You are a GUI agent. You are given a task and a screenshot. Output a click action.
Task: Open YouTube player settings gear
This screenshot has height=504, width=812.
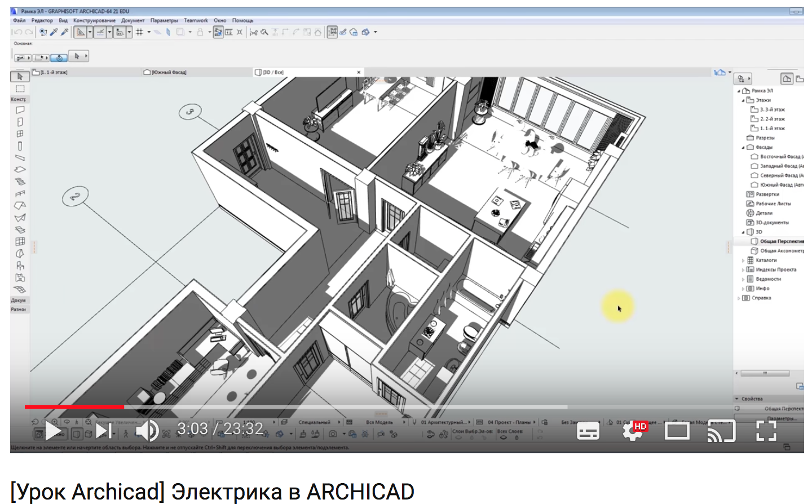click(x=633, y=432)
